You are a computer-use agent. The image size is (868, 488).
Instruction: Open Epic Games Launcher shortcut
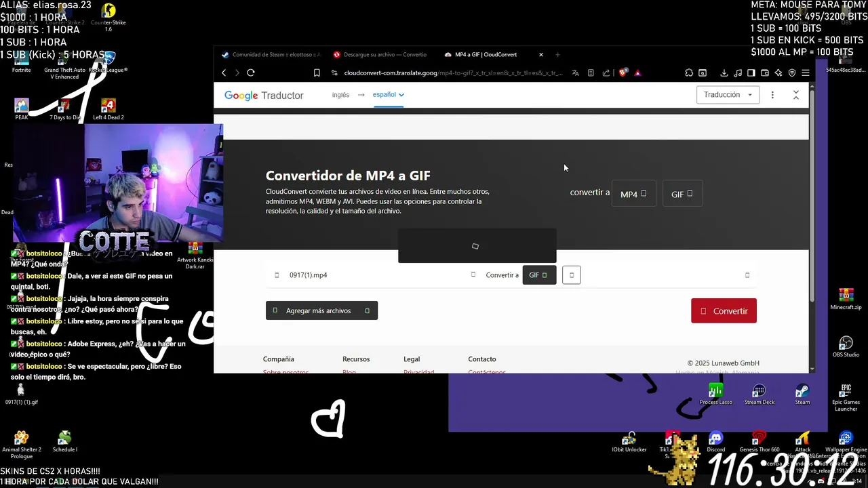coord(846,398)
